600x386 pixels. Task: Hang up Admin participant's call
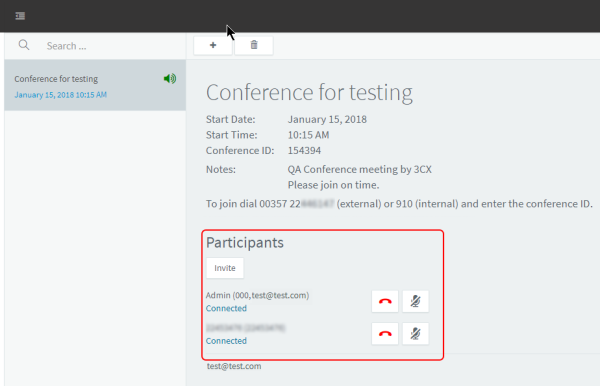pos(385,301)
